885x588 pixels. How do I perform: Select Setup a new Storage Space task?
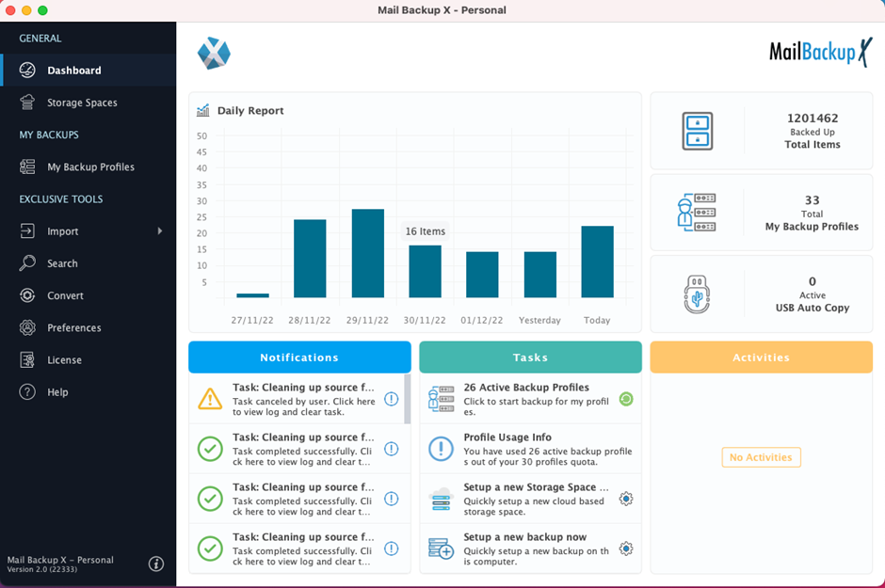(x=531, y=499)
